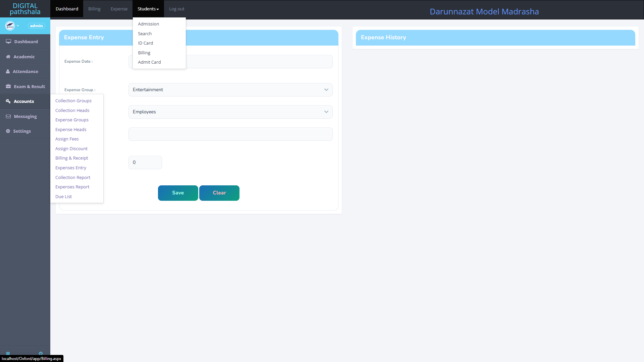Click the Dashboard monitor icon in sidebar
This screenshot has height=362, width=644.
(8, 42)
